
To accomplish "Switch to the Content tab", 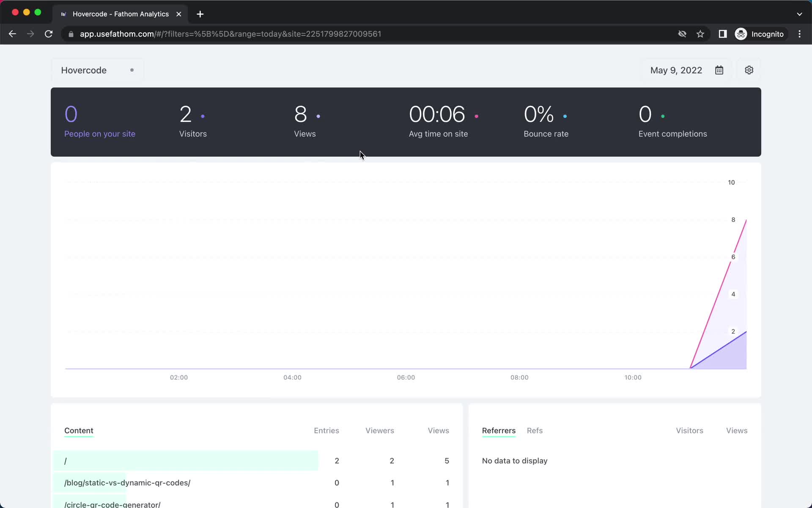I will [79, 431].
